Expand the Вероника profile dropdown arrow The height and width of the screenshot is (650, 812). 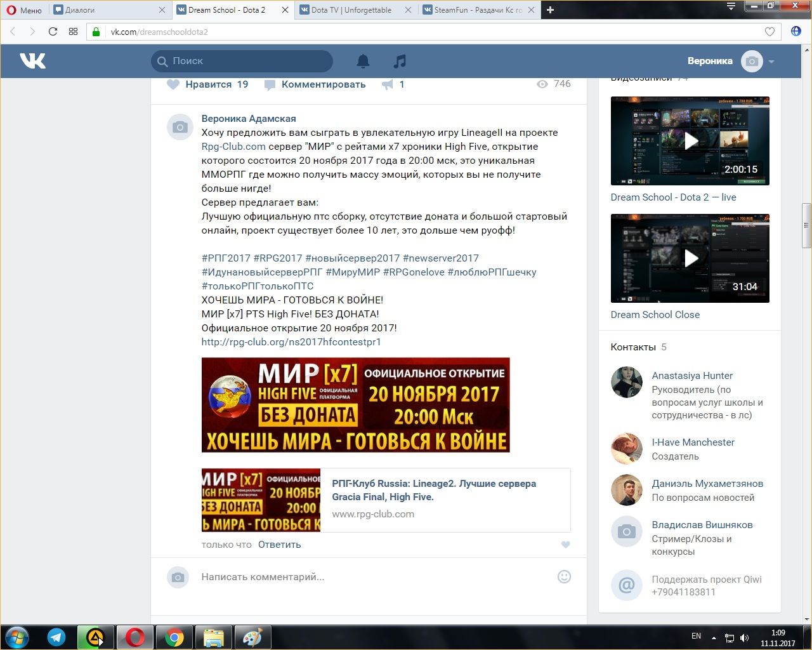coord(771,62)
